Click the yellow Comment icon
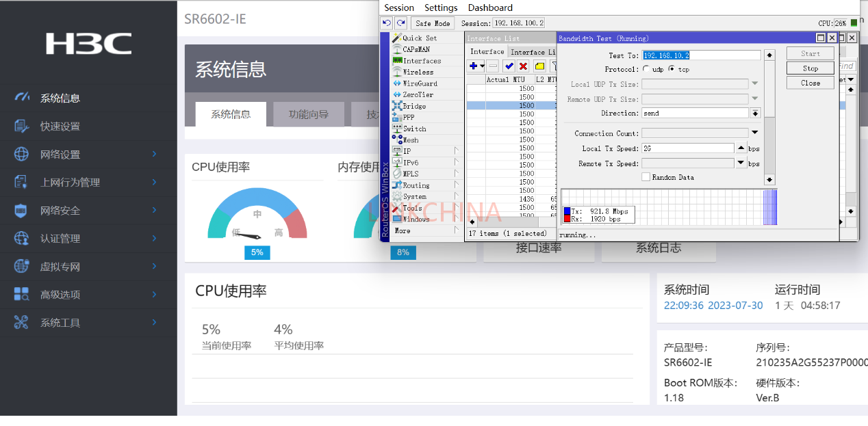The height and width of the screenshot is (426, 868). pyautogui.click(x=539, y=66)
